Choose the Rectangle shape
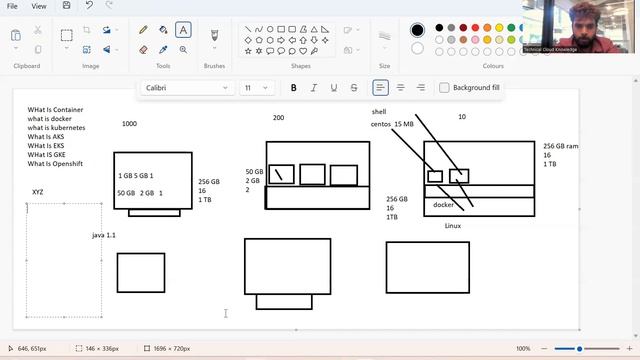 [x=281, y=29]
